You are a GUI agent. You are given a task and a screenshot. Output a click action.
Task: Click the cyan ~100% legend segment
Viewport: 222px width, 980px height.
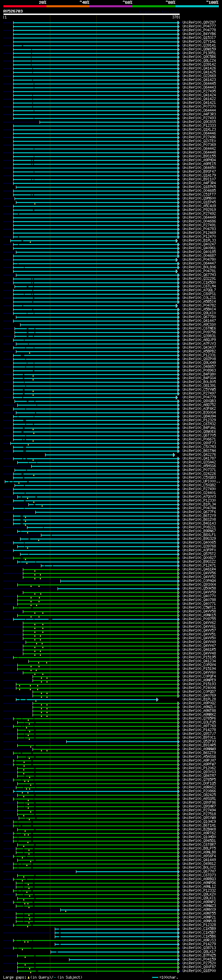[197, 6]
